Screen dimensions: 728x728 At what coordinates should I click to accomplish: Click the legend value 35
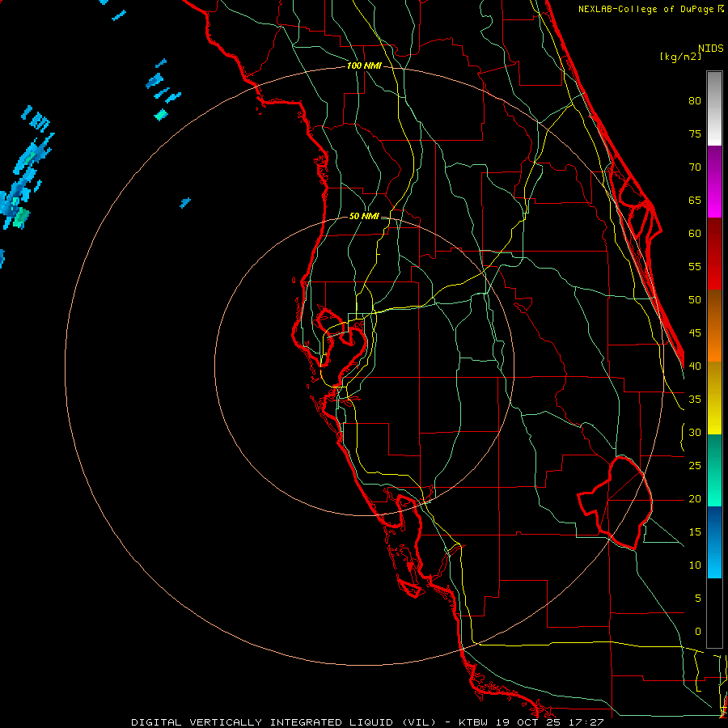click(695, 400)
